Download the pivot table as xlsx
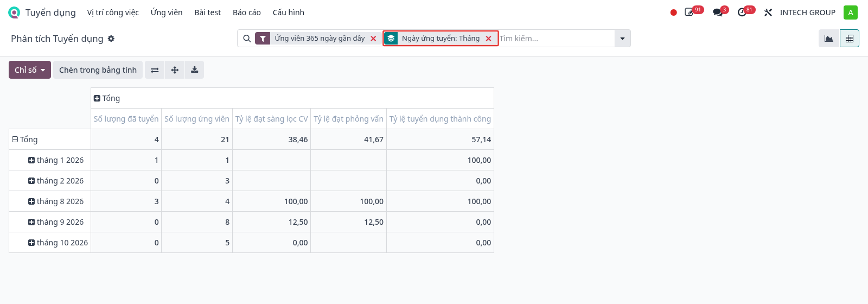 coord(195,70)
